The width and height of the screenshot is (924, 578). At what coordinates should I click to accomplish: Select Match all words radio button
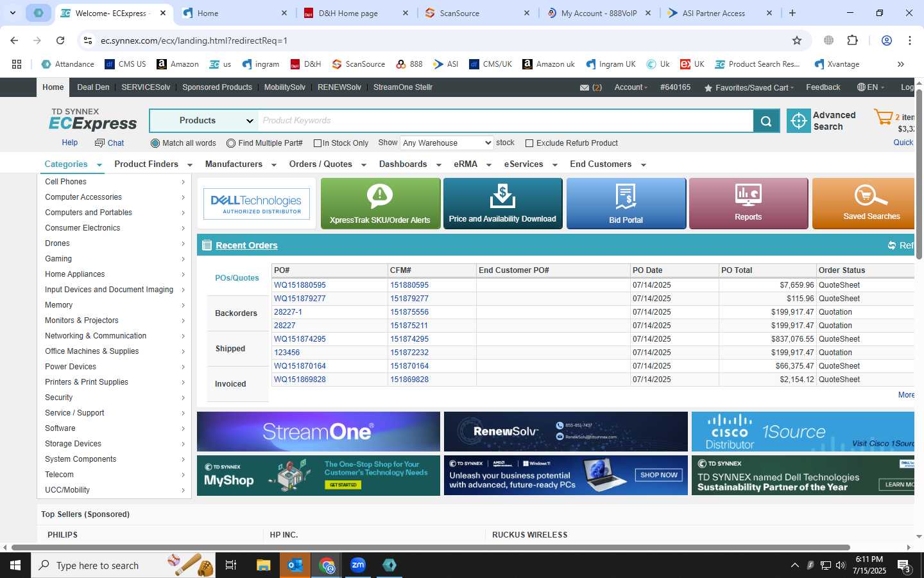155,143
